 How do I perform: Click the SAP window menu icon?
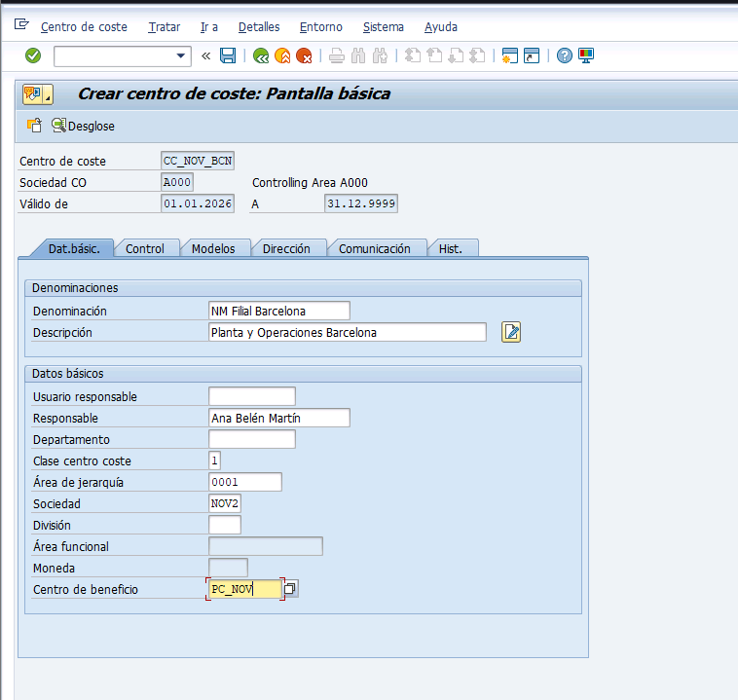pyautogui.click(x=21, y=24)
